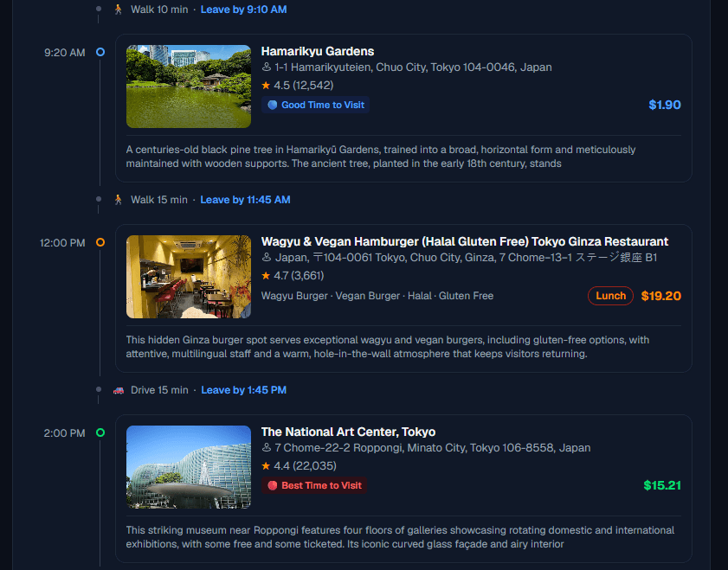Click the Walk 10 min travel text
728x570 pixels.
[x=159, y=10]
